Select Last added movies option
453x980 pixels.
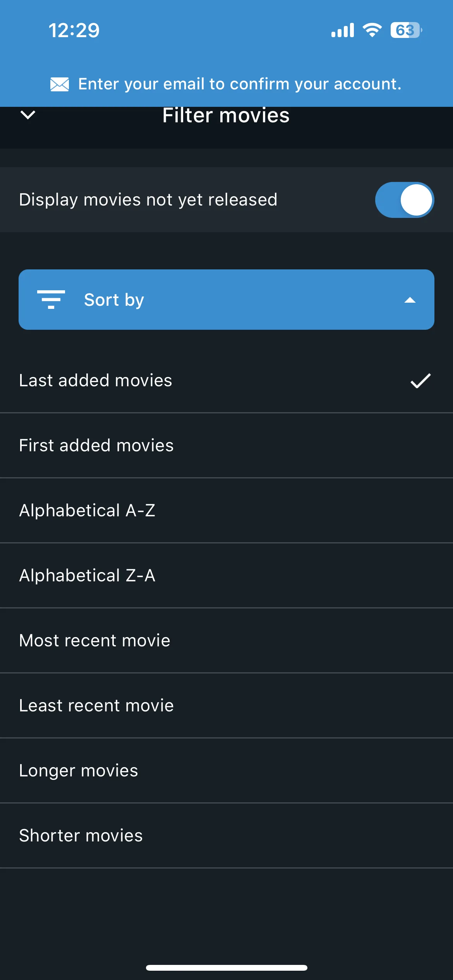[x=226, y=380]
